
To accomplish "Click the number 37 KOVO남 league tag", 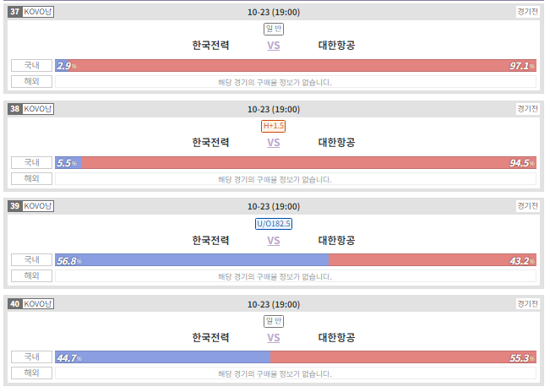I will point(31,12).
